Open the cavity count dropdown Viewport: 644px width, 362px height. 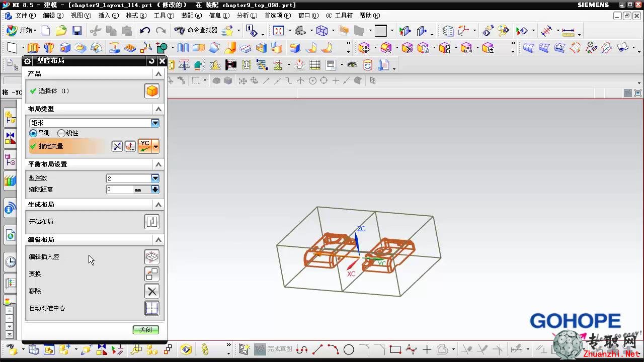pos(155,178)
